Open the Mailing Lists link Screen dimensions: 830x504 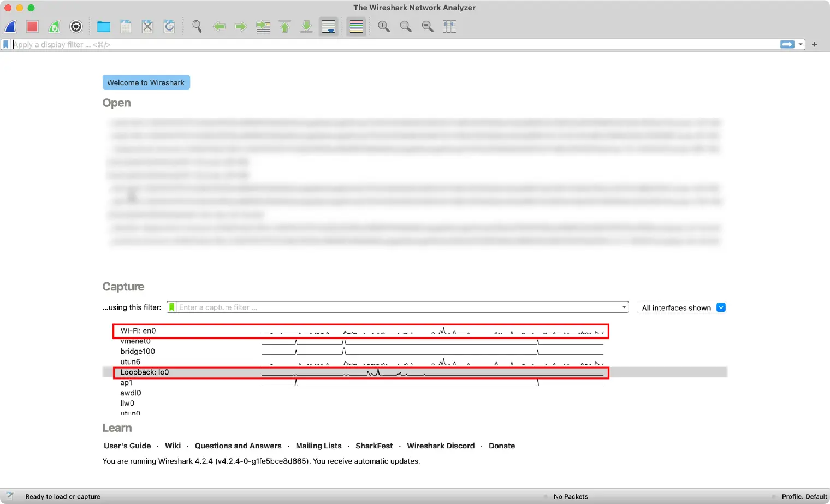(x=319, y=446)
